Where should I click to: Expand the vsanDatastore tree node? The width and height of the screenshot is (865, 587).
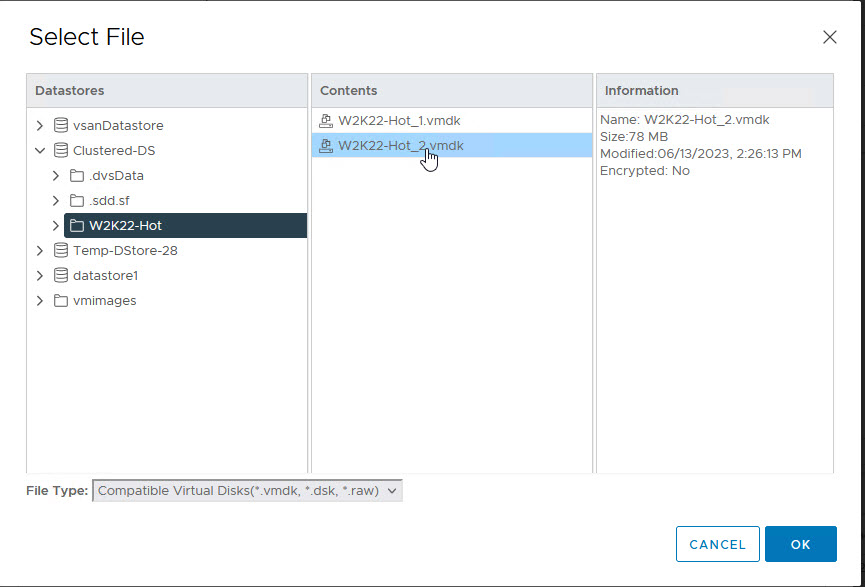tap(40, 126)
